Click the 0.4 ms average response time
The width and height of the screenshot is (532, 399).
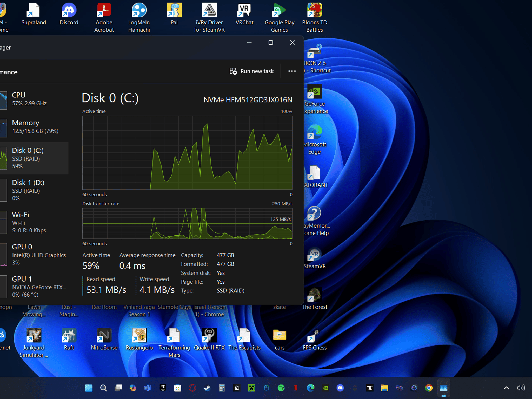pos(132,266)
